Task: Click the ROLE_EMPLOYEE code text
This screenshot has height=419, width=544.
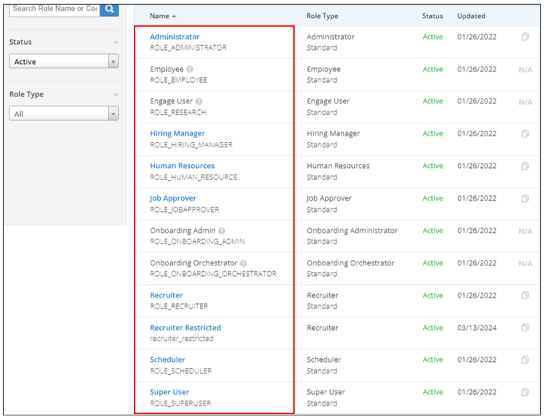Action: click(178, 80)
